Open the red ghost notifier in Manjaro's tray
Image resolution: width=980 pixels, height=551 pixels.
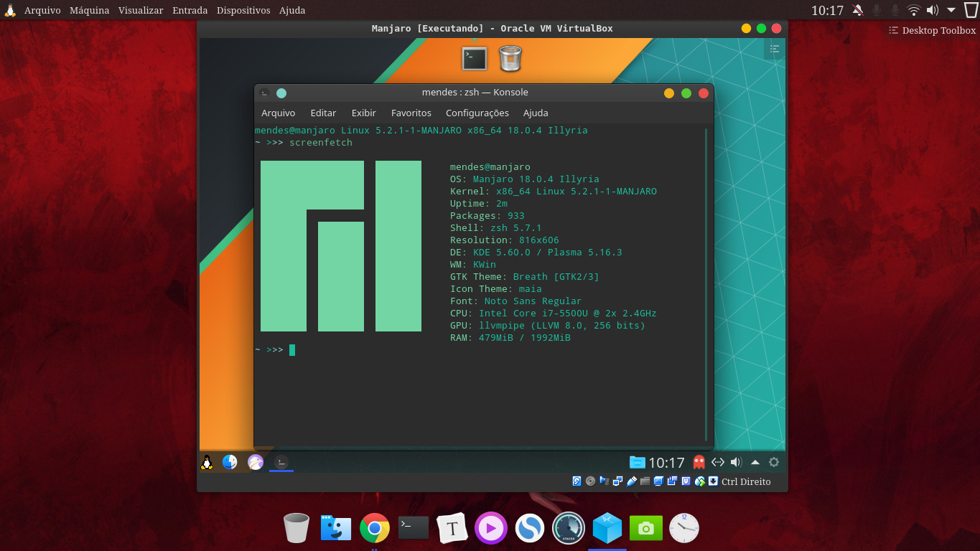pyautogui.click(x=699, y=463)
